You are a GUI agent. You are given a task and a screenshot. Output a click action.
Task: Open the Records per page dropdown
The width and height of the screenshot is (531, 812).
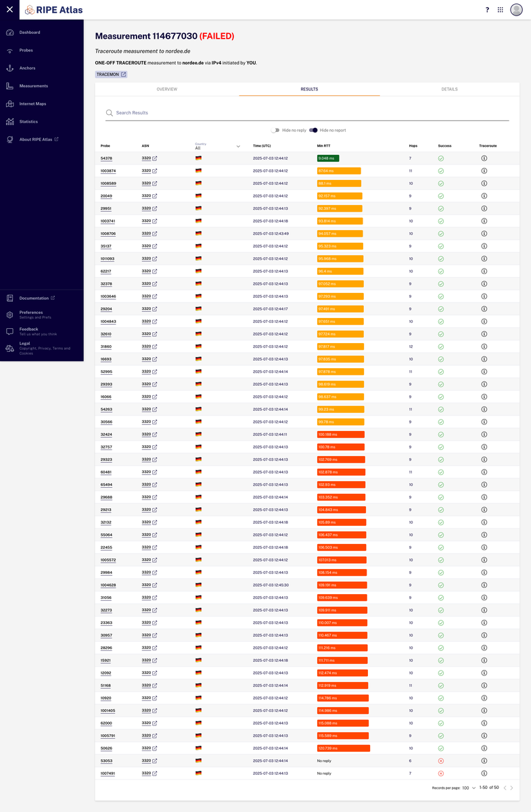[x=468, y=788]
